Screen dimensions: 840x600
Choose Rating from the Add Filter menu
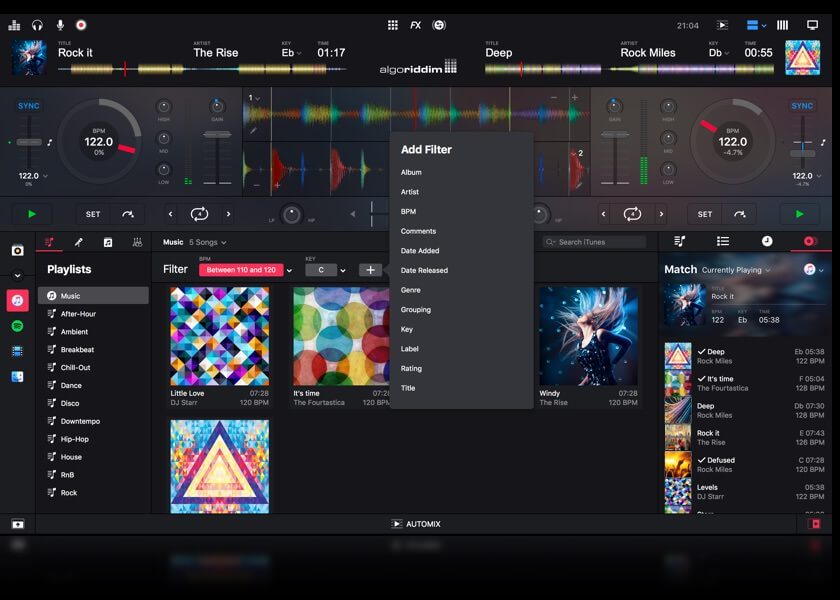click(411, 368)
